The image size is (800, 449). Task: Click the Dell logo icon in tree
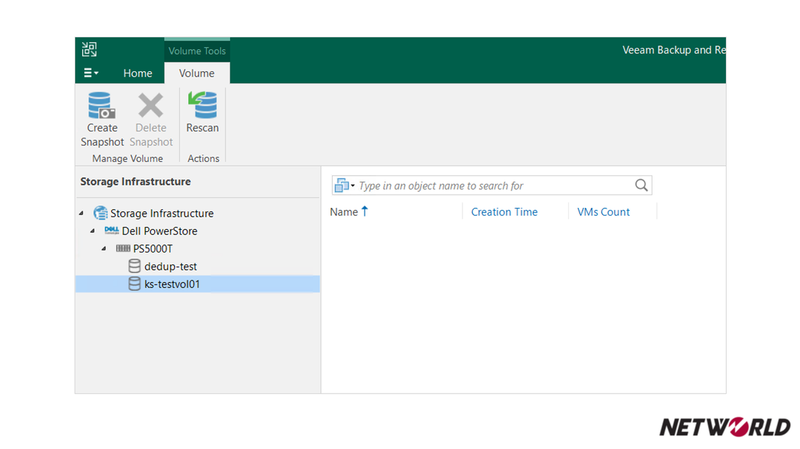(112, 231)
